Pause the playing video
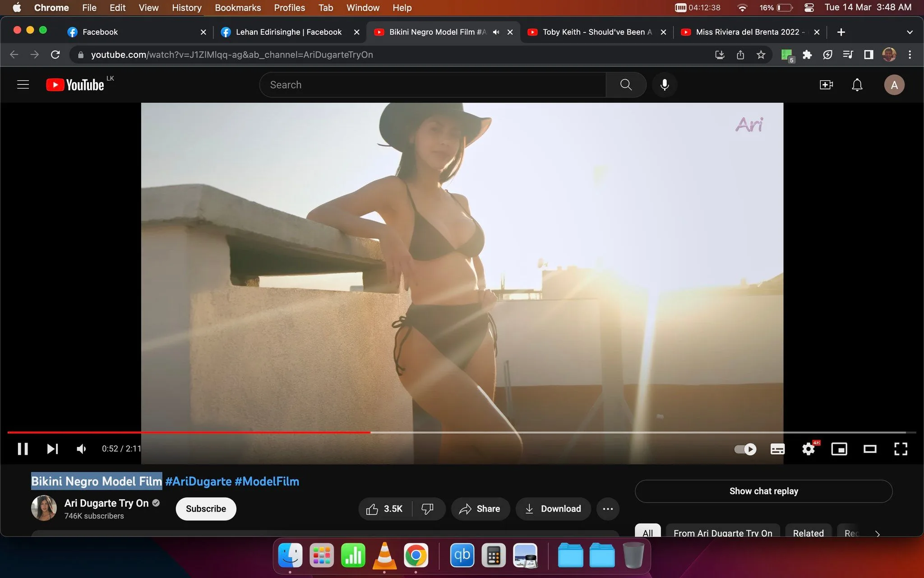 tap(23, 448)
